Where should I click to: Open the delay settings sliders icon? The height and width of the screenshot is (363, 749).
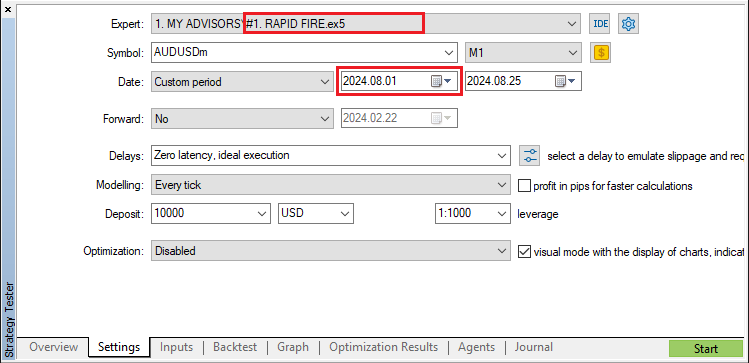(x=530, y=156)
